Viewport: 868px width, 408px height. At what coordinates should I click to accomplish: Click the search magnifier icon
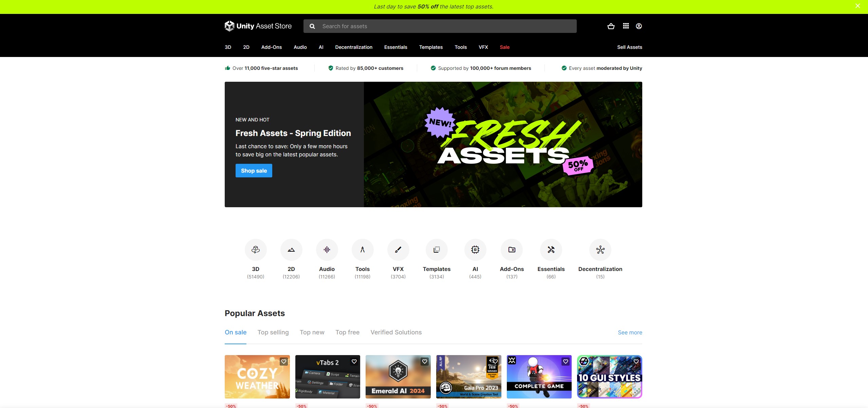[312, 26]
